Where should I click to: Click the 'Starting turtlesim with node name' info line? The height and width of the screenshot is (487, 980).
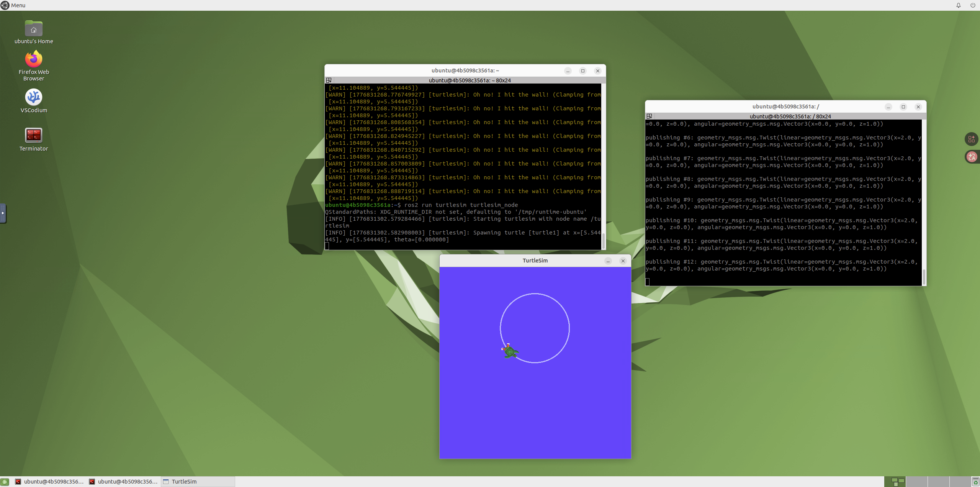pos(463,222)
